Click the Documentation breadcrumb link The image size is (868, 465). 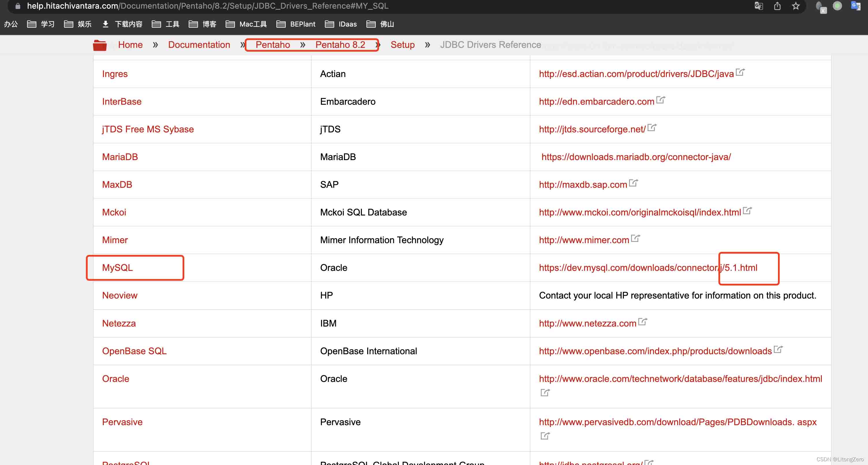coord(199,45)
